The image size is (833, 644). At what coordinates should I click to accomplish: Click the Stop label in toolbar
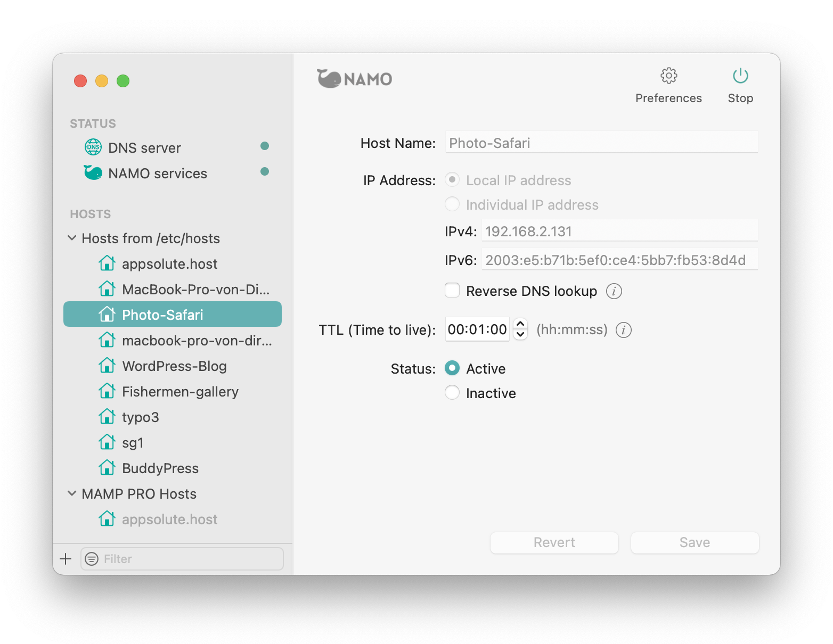[740, 98]
